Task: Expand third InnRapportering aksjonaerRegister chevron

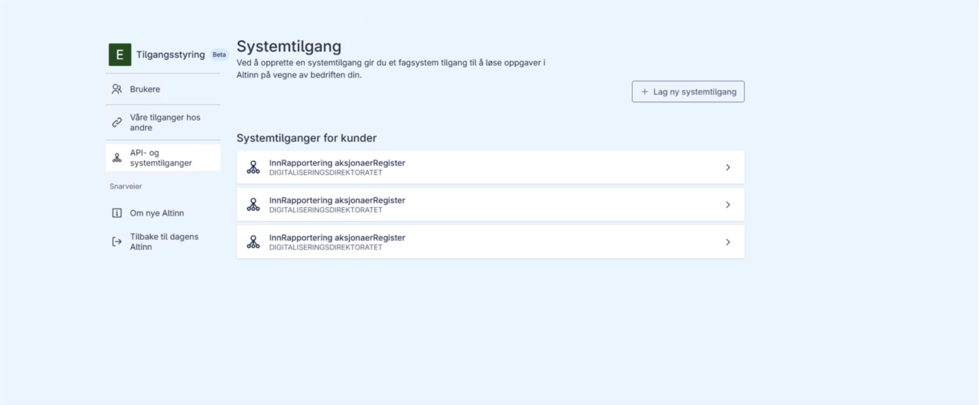Action: [x=728, y=242]
